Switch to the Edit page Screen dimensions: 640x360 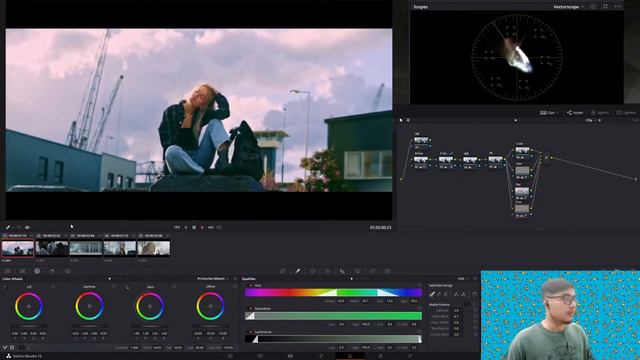point(290,356)
